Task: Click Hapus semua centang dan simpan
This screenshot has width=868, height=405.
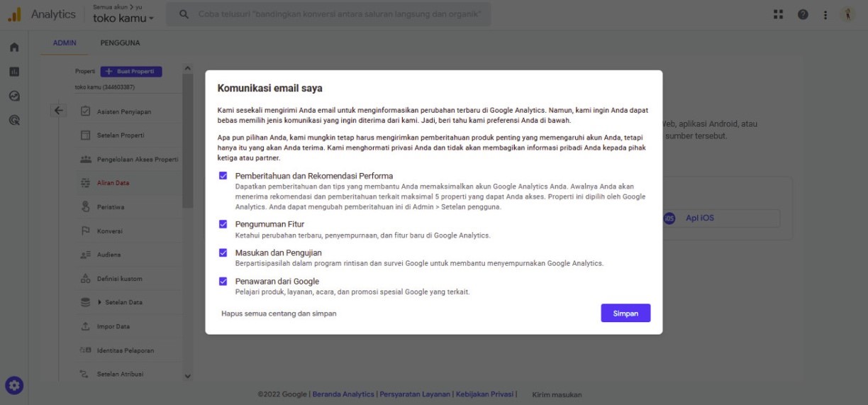Action: [x=279, y=314]
